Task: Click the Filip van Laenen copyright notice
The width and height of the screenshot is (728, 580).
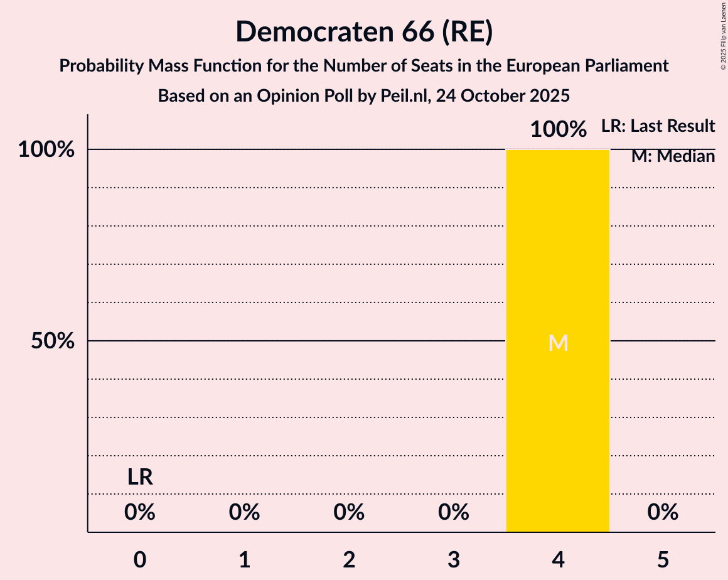Action: pyautogui.click(x=722, y=35)
